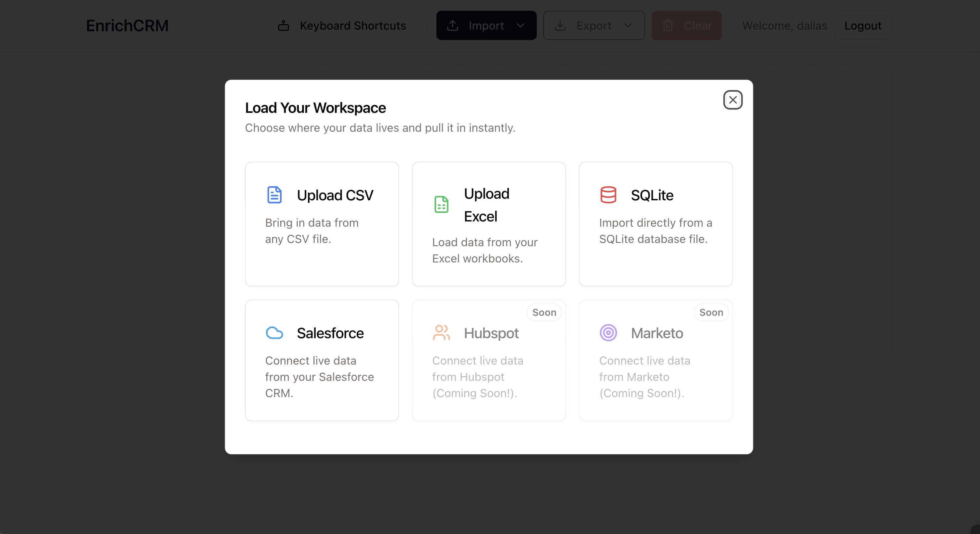980x534 pixels.
Task: Expand the Import dropdown chevron
Action: click(521, 26)
